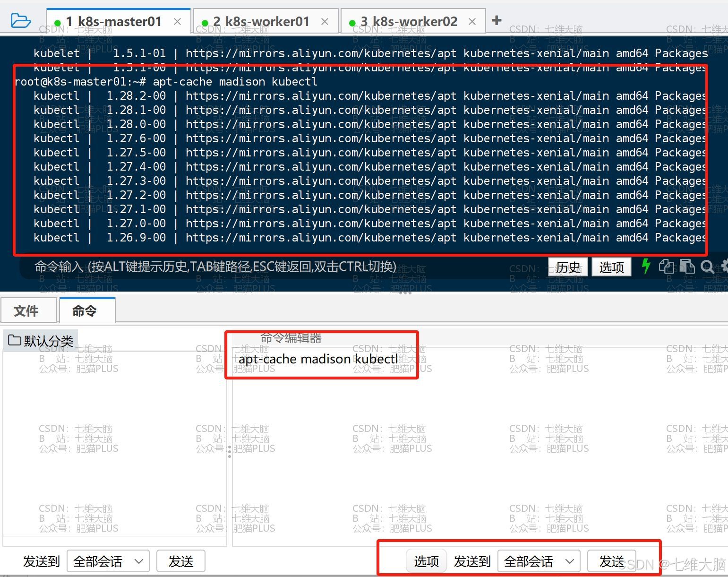Click the paste icon in command bar
The height and width of the screenshot is (577, 728).
[x=687, y=267]
